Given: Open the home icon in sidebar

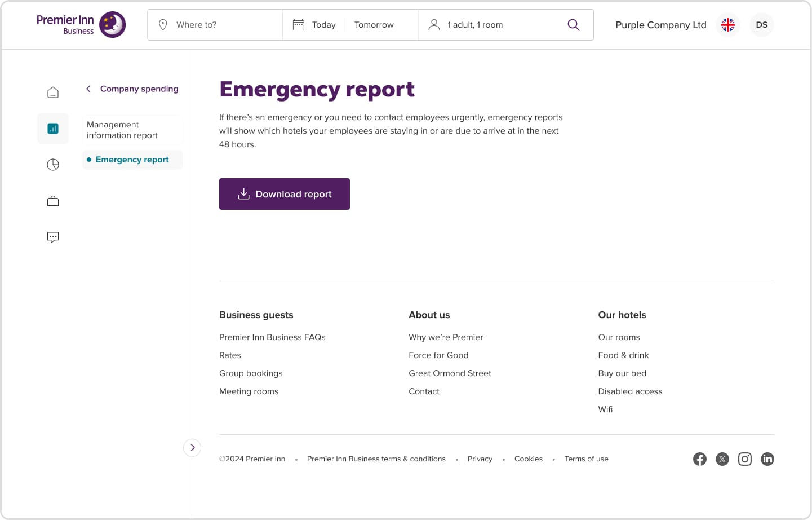Looking at the screenshot, I should coord(53,92).
